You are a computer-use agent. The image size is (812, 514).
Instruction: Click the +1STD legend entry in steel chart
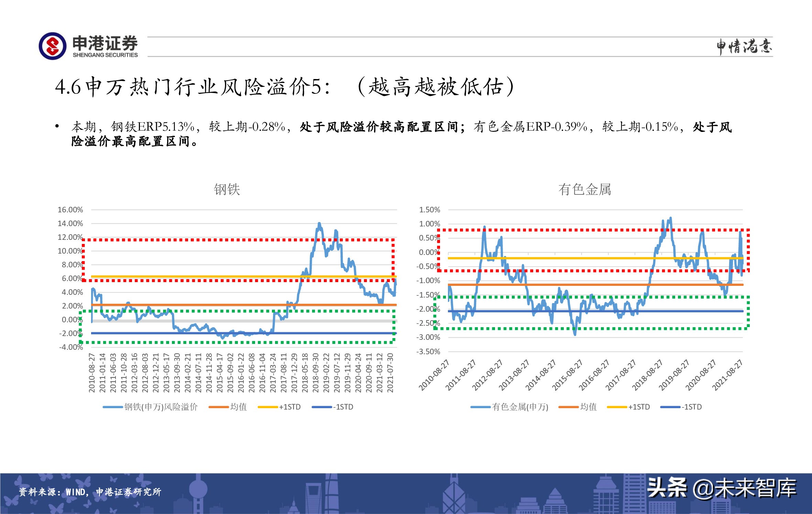tap(279, 407)
